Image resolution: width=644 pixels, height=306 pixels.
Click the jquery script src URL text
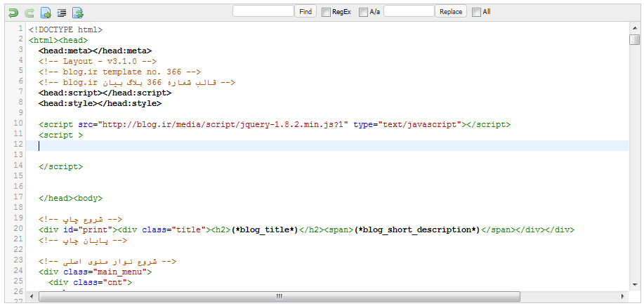pyautogui.click(x=224, y=124)
